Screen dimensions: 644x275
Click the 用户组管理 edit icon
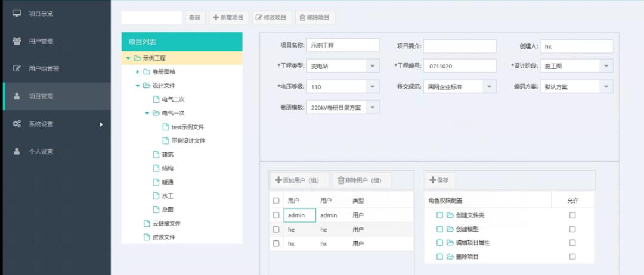coord(17,68)
